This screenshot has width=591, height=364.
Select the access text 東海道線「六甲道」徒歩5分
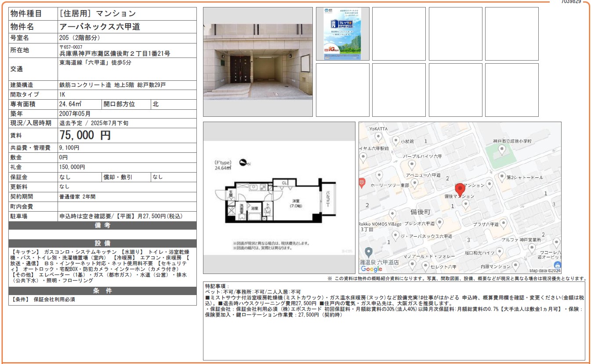coord(95,62)
